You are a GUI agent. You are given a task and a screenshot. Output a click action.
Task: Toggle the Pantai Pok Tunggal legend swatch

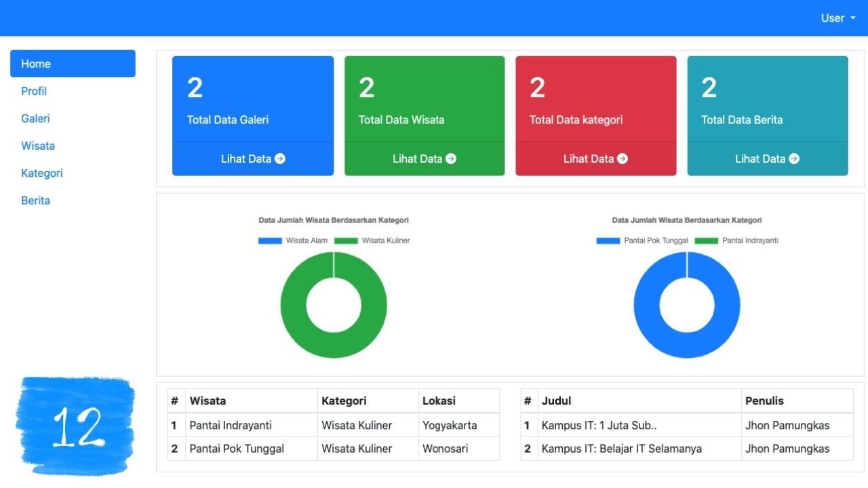pos(608,241)
